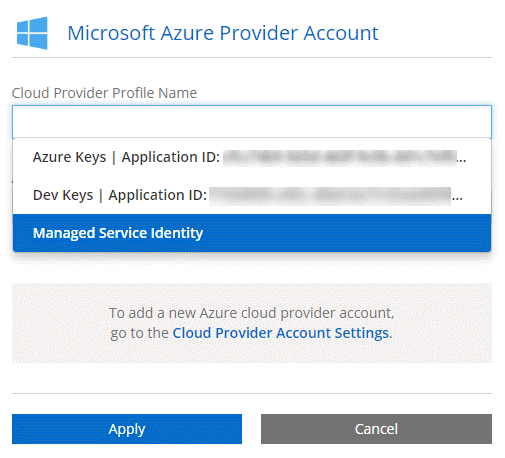Click the 'Dev Keys' name in the dropdown
This screenshot has height=458, width=505.
[63, 195]
